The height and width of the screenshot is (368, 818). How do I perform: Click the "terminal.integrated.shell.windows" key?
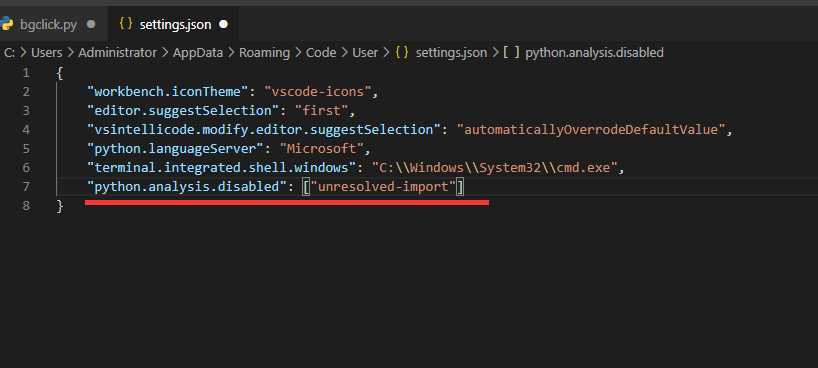tap(221, 168)
